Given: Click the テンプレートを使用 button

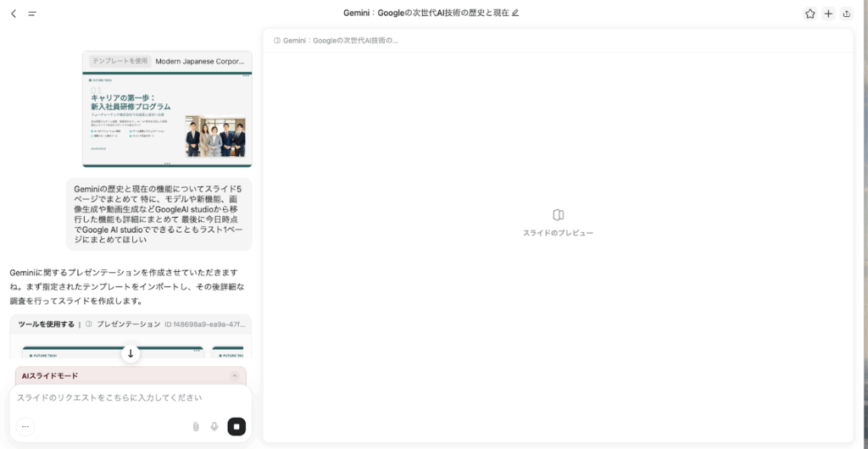Looking at the screenshot, I should point(120,61).
